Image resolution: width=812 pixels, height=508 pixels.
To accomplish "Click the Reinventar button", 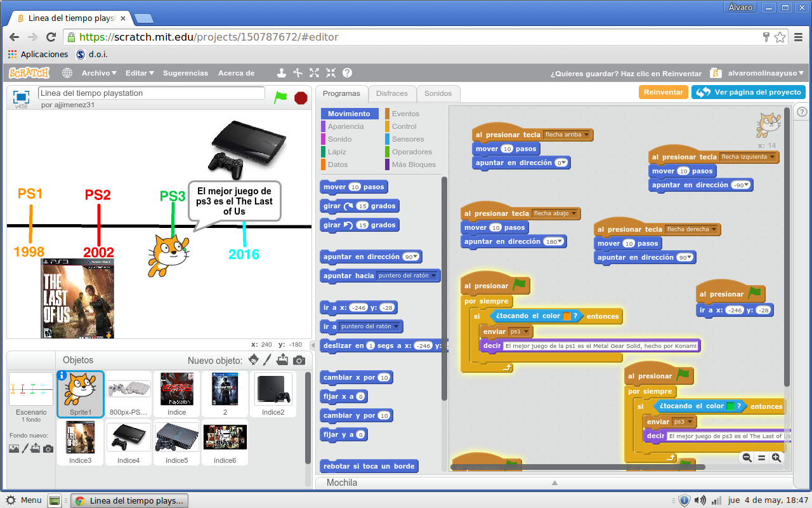I will (663, 91).
